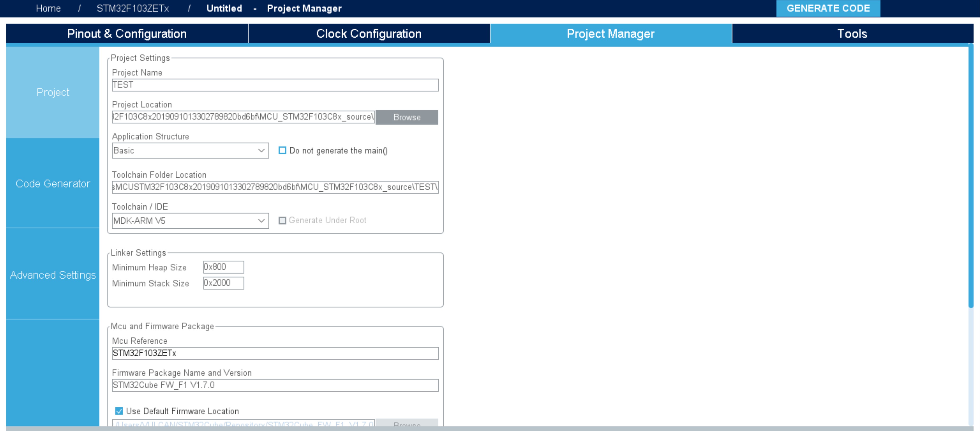Click the STM32F103ZETx breadcrumb link
Viewport: 980px width, 431px height.
(132, 8)
